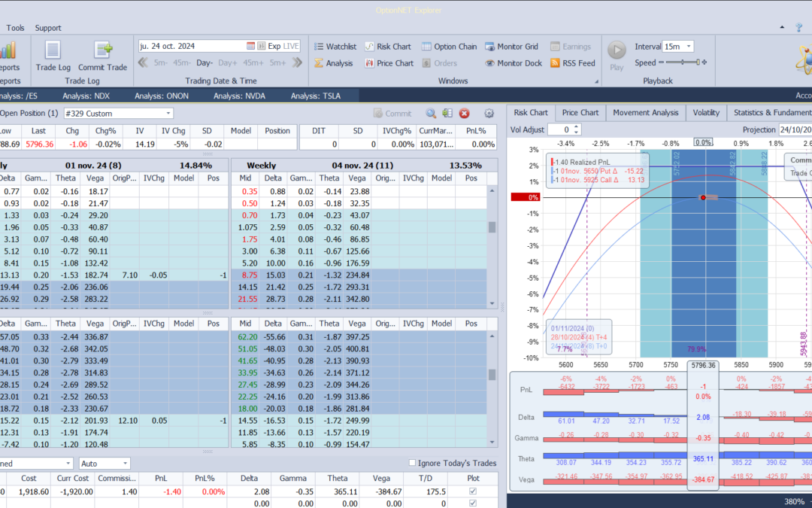Click the Day- step back button
This screenshot has width=812, height=508.
point(205,62)
